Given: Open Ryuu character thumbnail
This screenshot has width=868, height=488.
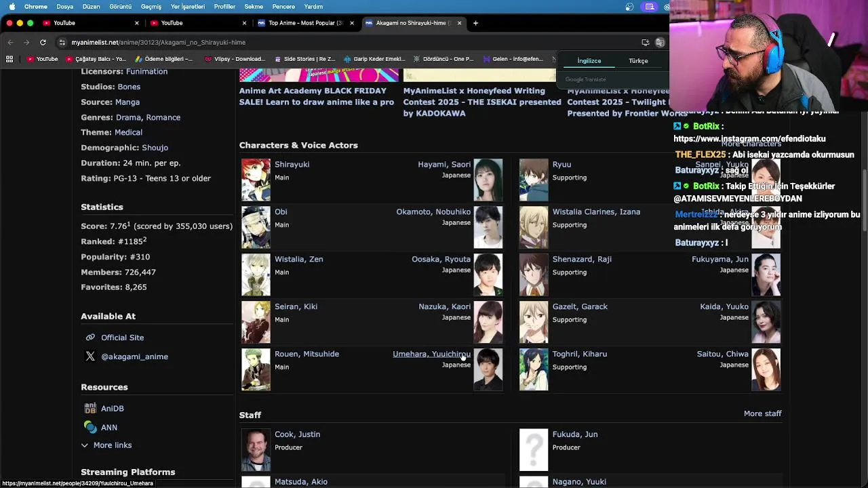Looking at the screenshot, I should pos(534,180).
